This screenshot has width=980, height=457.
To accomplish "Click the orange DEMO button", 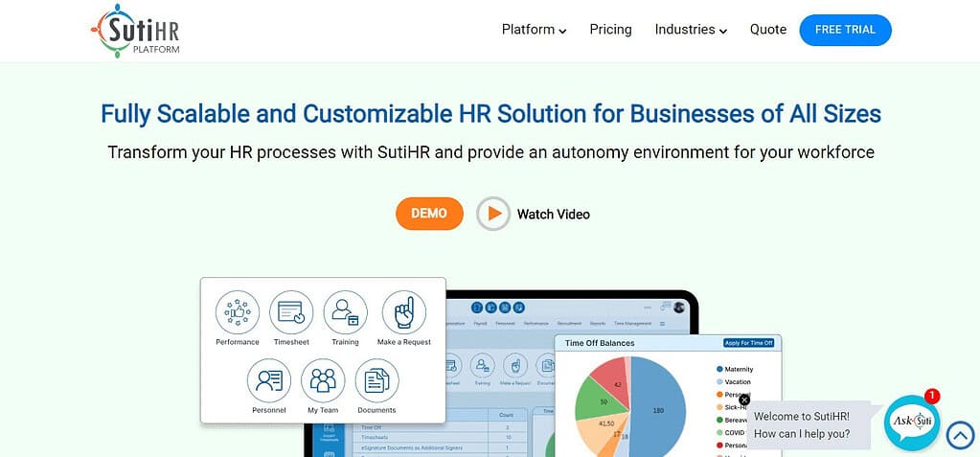I will pyautogui.click(x=429, y=214).
